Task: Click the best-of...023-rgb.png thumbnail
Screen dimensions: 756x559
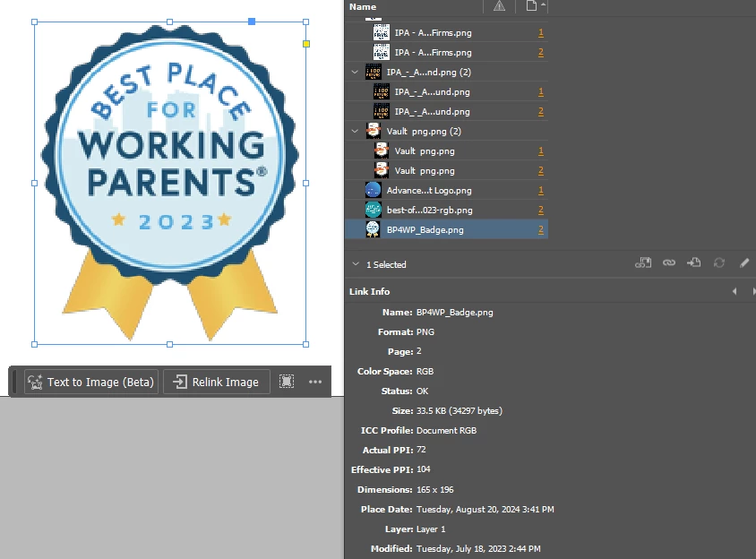Action: (373, 210)
